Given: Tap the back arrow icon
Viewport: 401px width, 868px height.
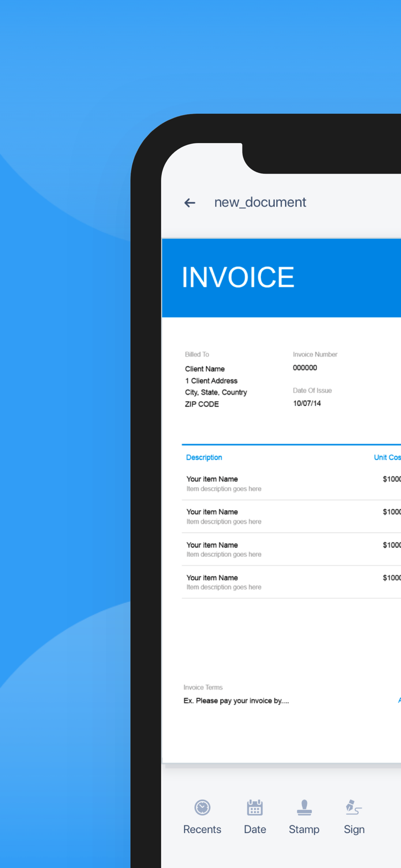Looking at the screenshot, I should click(190, 203).
